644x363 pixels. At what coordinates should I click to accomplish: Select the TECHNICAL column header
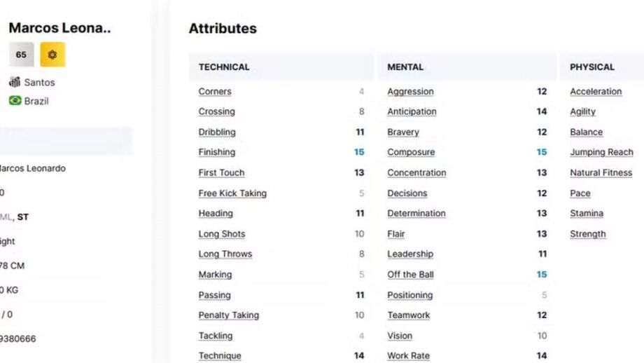tap(224, 67)
